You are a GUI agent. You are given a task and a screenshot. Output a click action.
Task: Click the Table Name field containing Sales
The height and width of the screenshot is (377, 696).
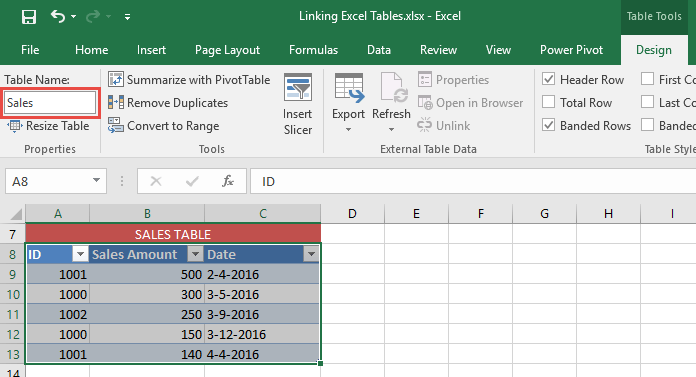click(x=50, y=103)
